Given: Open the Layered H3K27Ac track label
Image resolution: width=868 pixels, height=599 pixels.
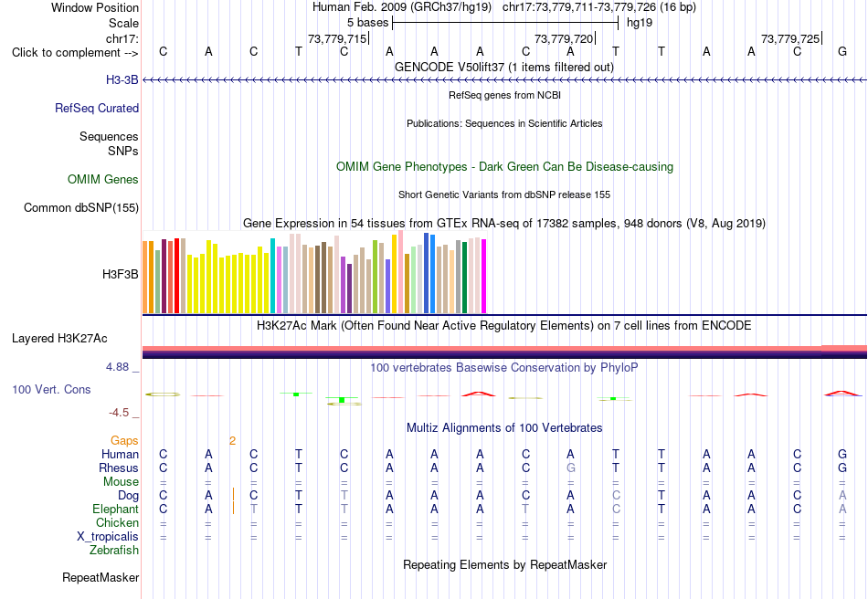Looking at the screenshot, I should point(59,338).
